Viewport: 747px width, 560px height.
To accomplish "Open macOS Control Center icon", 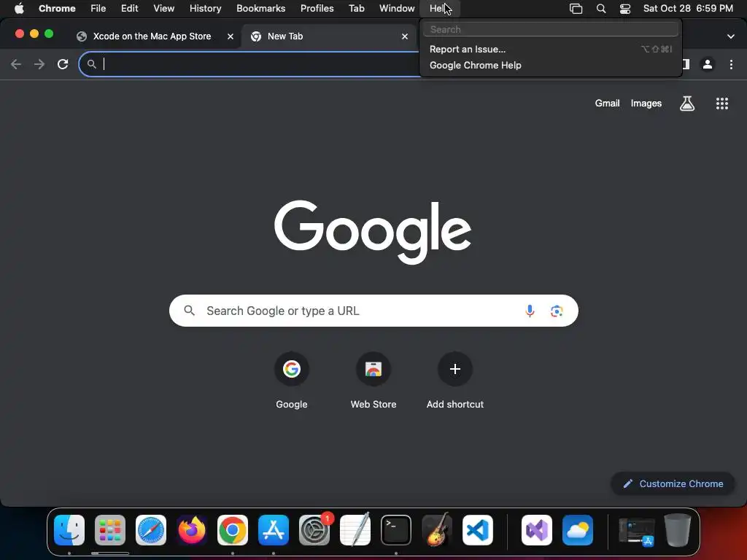I will click(625, 9).
